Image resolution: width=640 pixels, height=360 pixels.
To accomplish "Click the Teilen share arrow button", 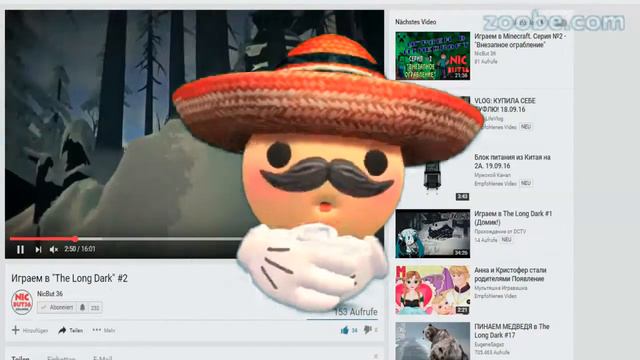I will point(70,330).
